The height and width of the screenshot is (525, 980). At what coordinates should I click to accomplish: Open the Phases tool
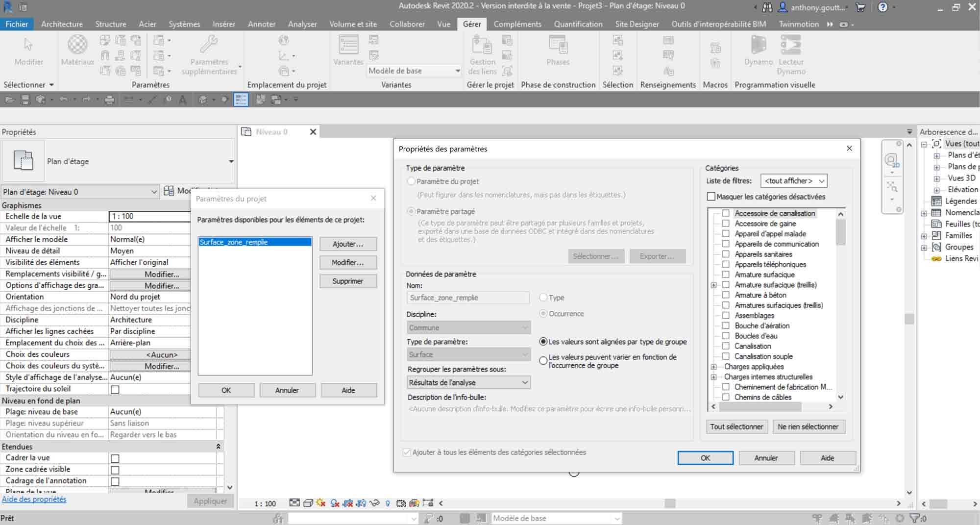coord(558,50)
